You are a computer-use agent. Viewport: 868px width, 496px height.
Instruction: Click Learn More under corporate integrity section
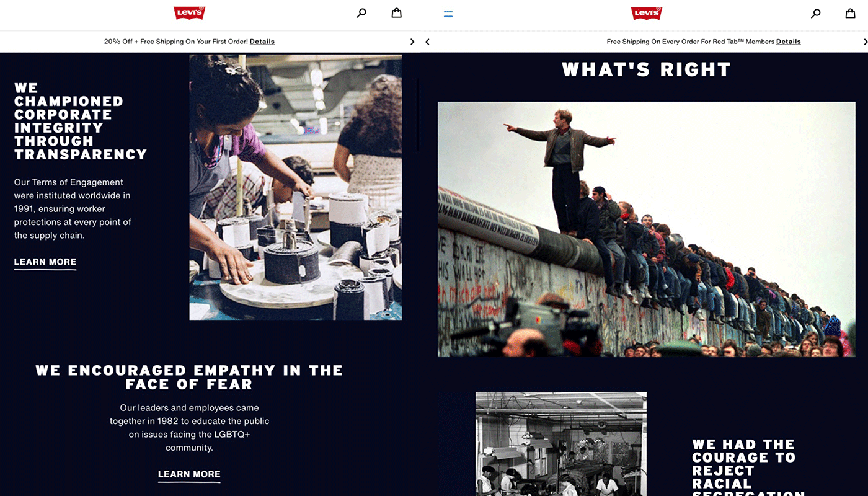[x=45, y=262]
